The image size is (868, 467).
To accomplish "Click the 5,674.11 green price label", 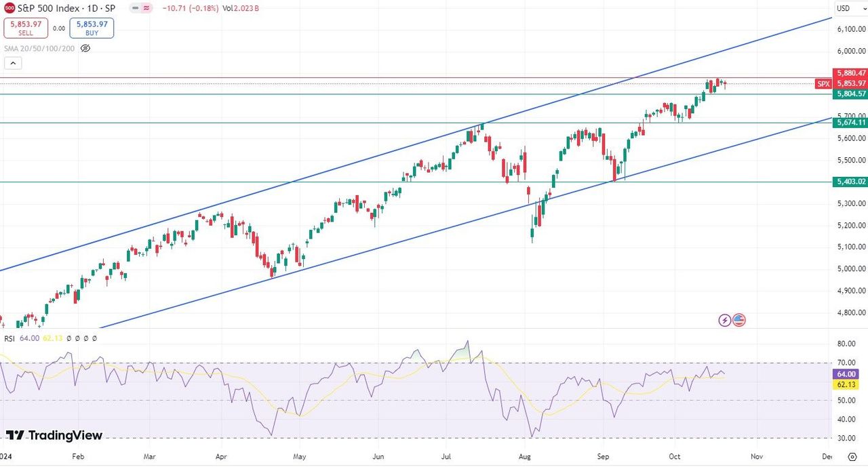I will click(852, 123).
